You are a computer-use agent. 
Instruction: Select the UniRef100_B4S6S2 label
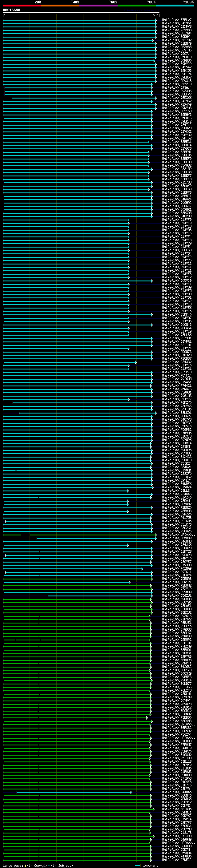click(x=176, y=667)
